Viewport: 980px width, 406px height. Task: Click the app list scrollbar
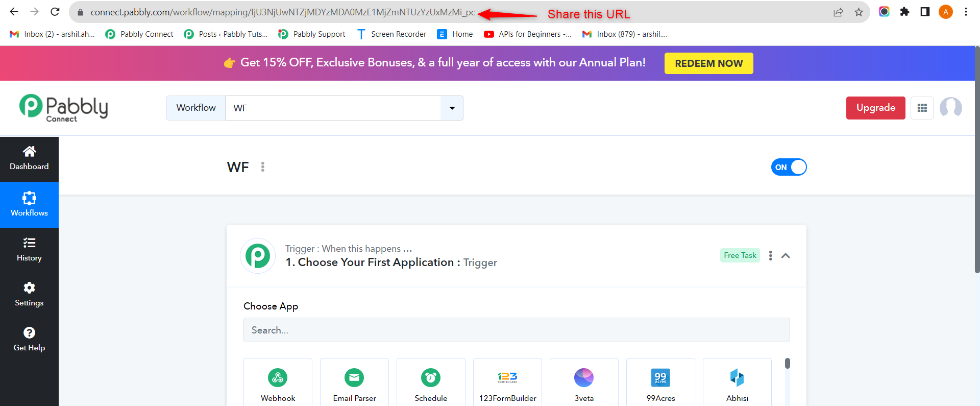click(788, 364)
